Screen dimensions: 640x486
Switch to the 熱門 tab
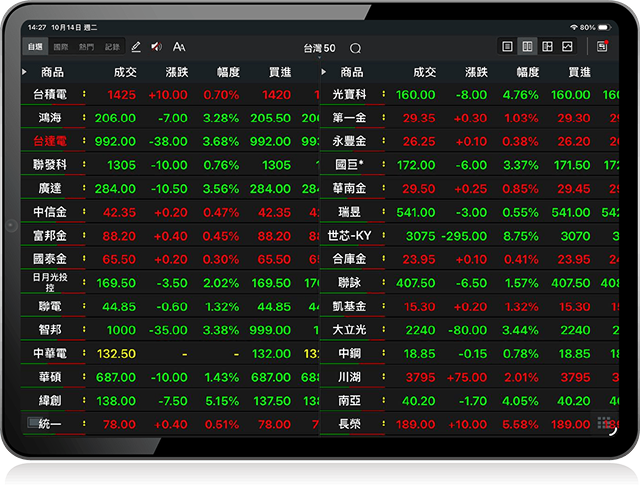pyautogui.click(x=87, y=47)
